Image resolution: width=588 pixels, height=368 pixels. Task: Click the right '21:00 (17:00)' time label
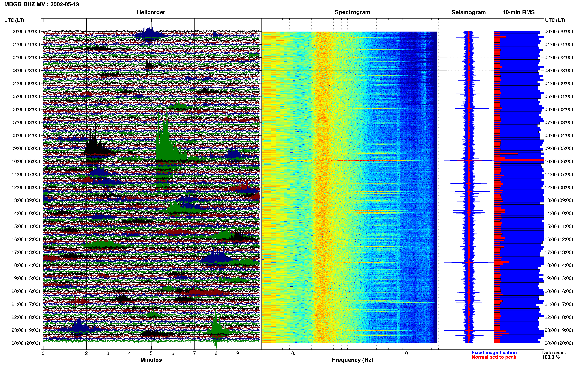click(559, 304)
